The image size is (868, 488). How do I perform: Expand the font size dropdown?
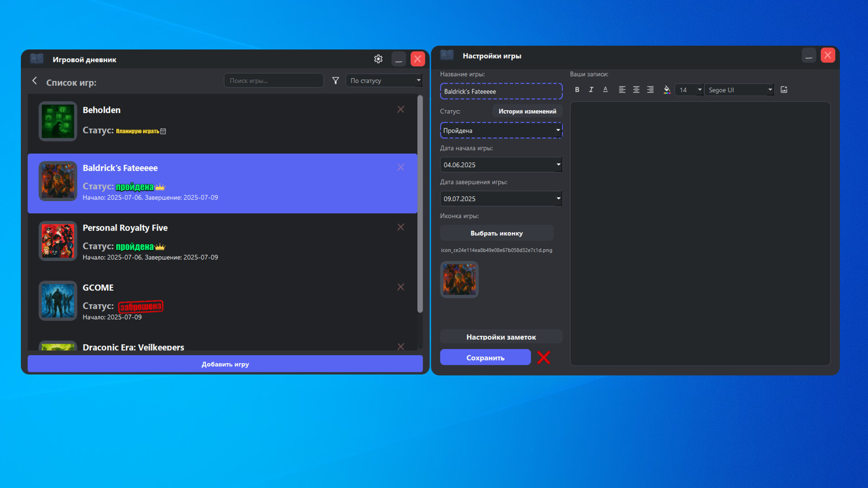click(699, 90)
